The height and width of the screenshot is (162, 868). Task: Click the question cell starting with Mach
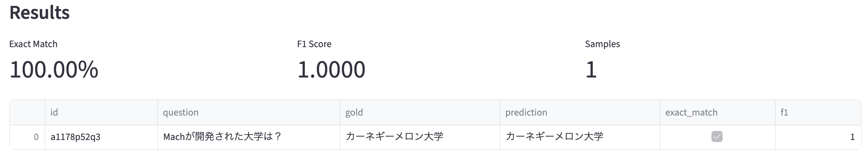pos(222,137)
